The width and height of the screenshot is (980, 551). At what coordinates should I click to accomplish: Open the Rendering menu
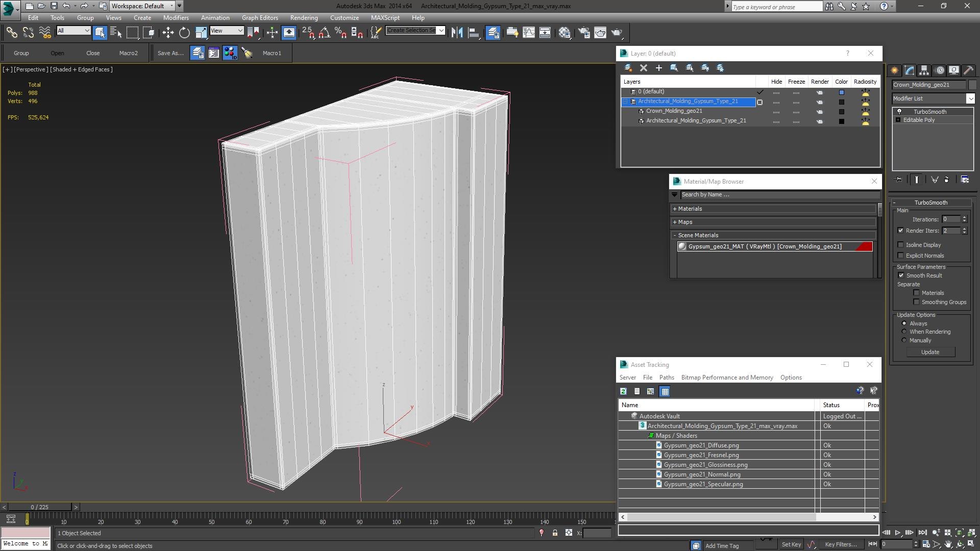point(304,18)
